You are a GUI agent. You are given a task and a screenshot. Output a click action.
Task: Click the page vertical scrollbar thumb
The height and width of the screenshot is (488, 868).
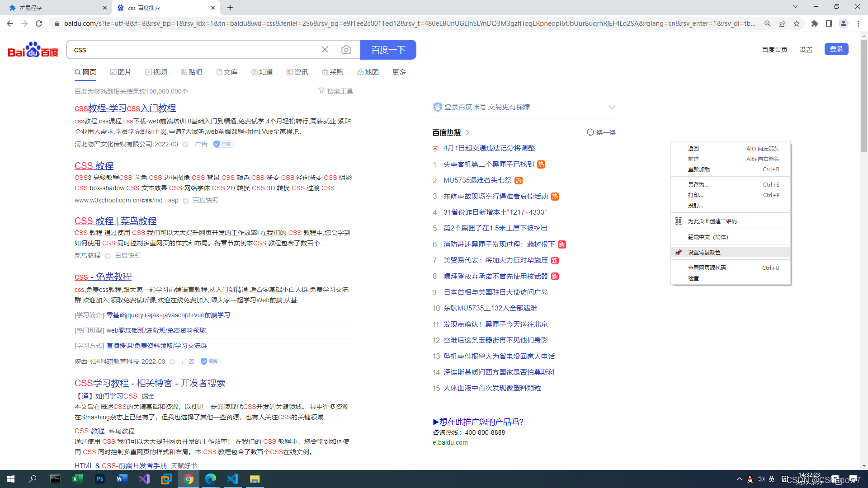pos(864,95)
